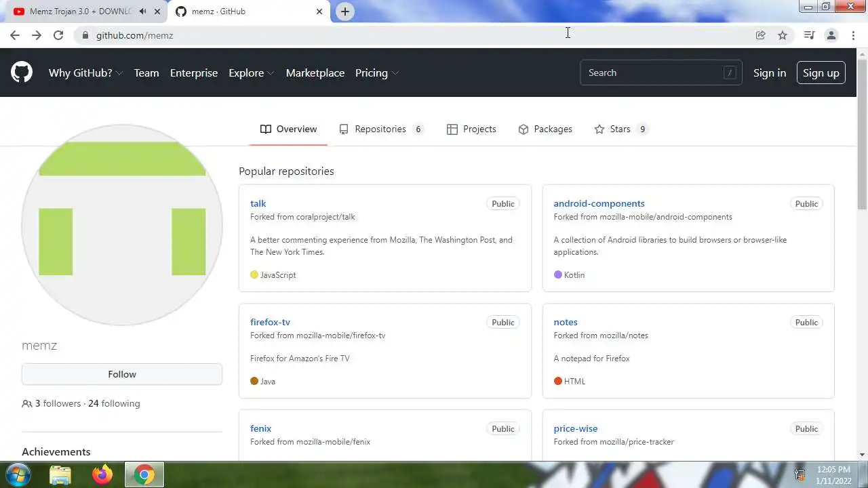Click the browser forward arrow
Viewport: 868px width, 488px height.
pyautogui.click(x=37, y=35)
